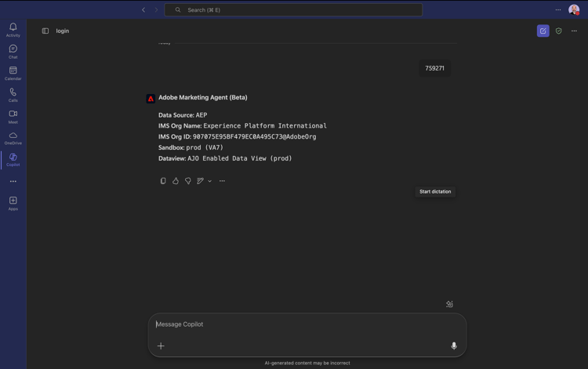Click the Adobe Marketing Agent (Beta) name
This screenshot has width=588, height=369.
203,97
